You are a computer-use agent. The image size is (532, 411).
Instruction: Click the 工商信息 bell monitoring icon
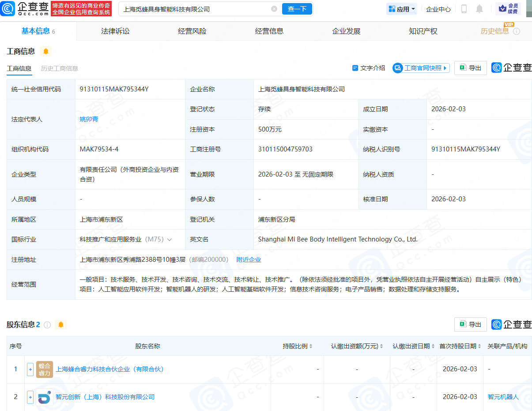pos(46,51)
